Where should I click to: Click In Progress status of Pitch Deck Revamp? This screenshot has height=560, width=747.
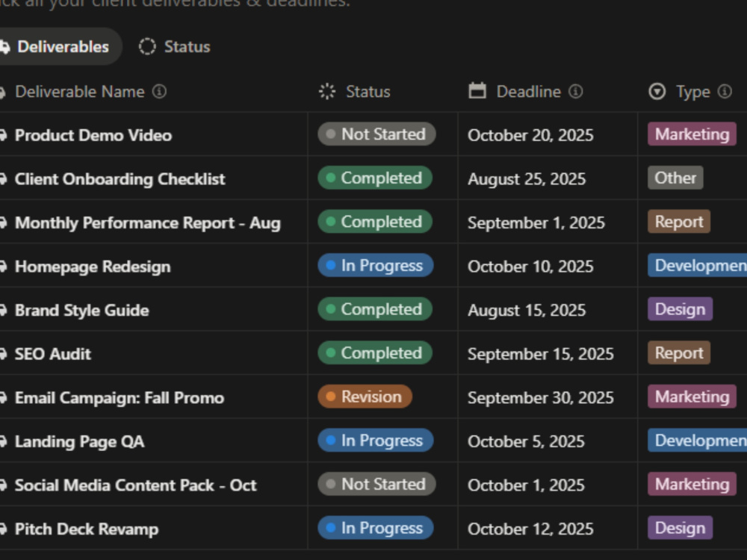[x=376, y=529]
